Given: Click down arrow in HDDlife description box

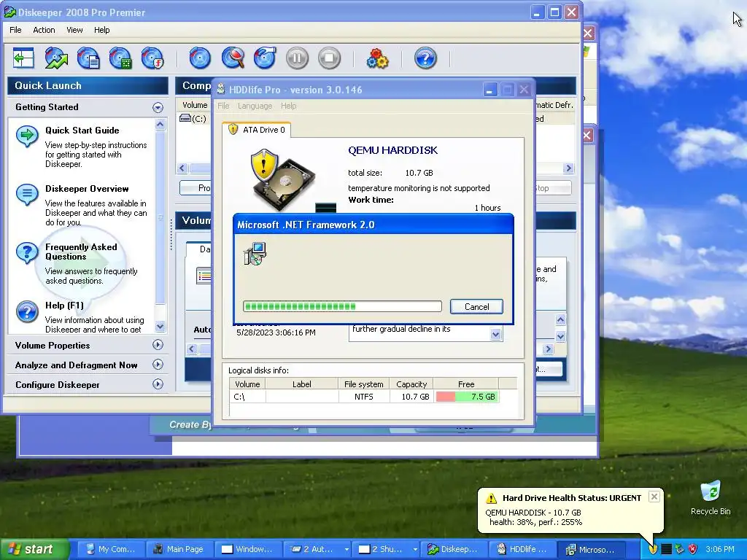Looking at the screenshot, I should click(495, 334).
